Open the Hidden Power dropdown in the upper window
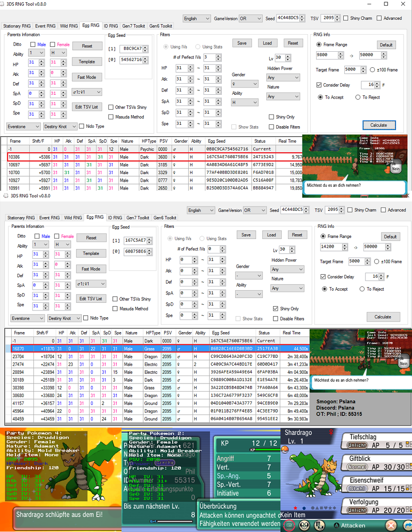412x532 pixels. 283,78
